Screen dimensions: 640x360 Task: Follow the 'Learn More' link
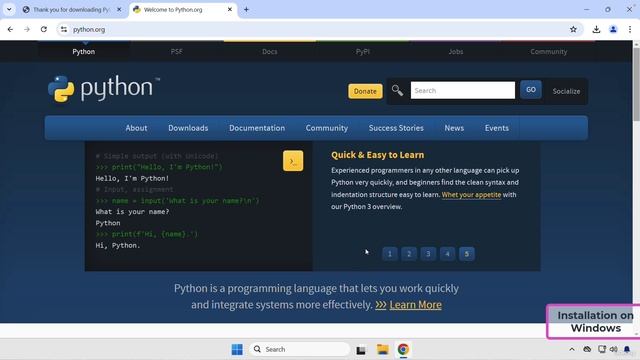(x=416, y=304)
